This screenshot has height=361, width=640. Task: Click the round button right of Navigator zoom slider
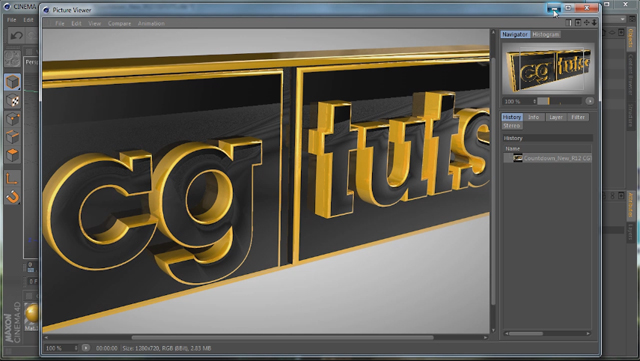point(589,101)
